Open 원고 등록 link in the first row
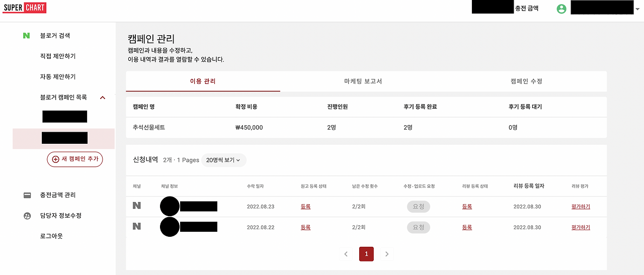 (x=305, y=207)
